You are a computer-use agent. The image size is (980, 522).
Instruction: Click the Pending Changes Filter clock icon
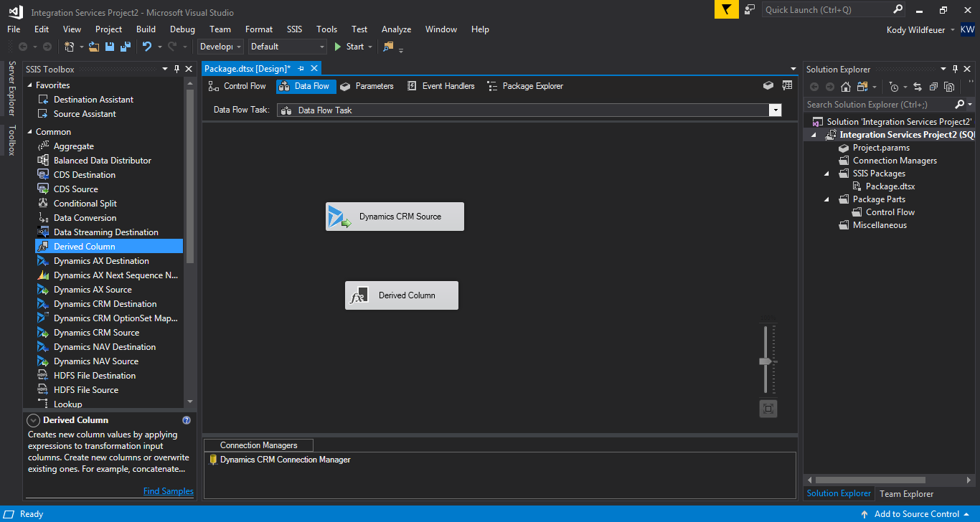(893, 87)
